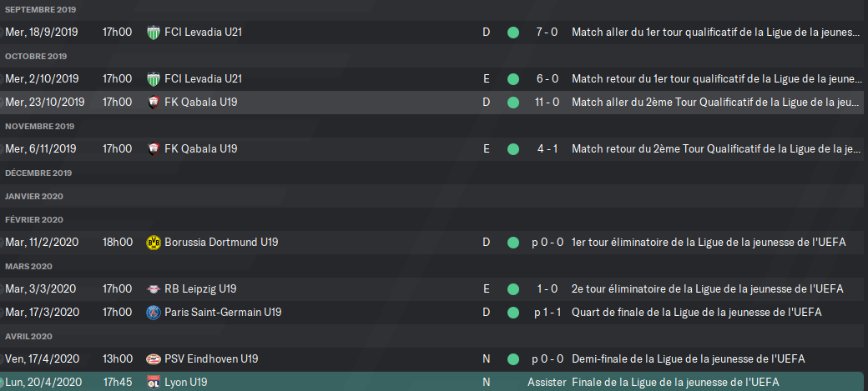The width and height of the screenshot is (868, 391).
Task: Select the Mar, 3/3/2020 fixture row date
Action: point(40,288)
